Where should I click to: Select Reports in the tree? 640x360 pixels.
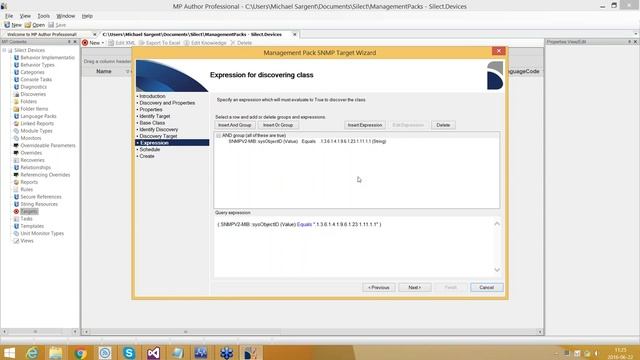pyautogui.click(x=29, y=182)
